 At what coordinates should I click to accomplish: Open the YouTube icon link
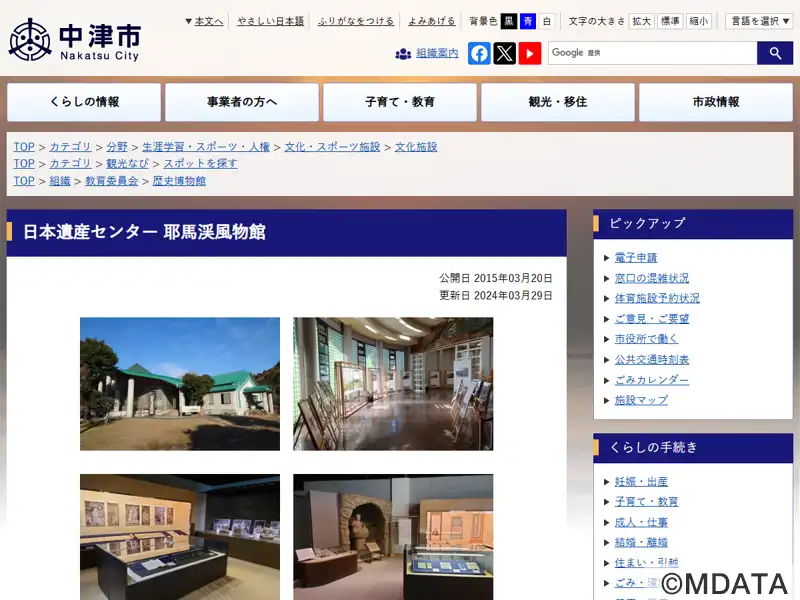(530, 54)
